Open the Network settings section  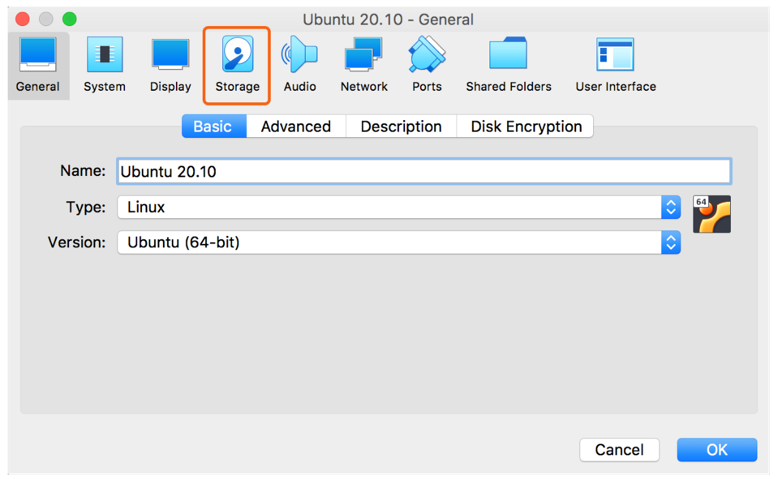364,65
